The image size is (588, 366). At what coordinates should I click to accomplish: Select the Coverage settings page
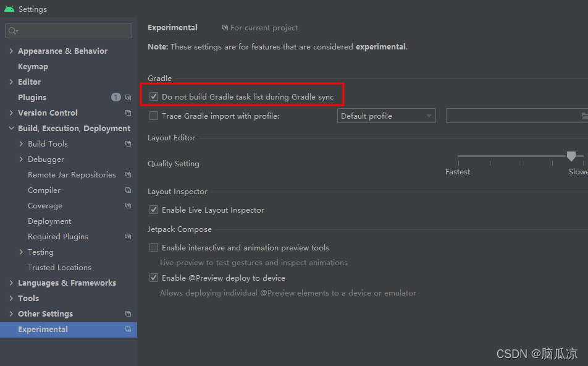click(45, 206)
